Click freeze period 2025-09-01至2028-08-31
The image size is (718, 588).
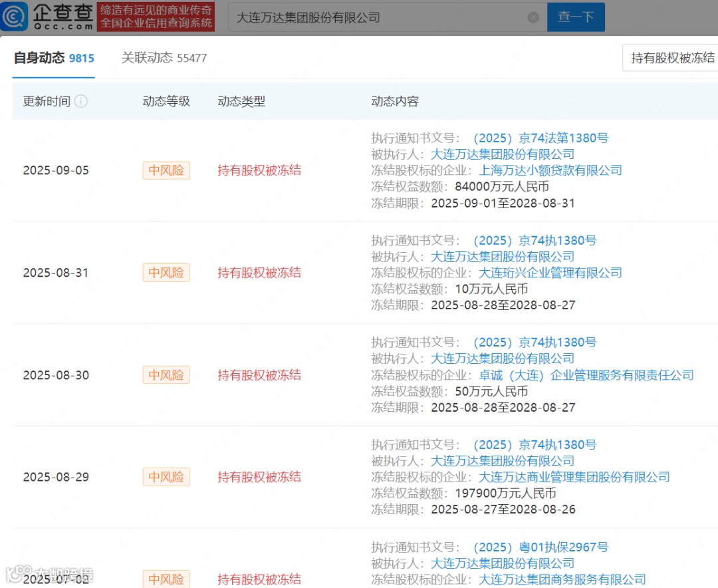(503, 203)
